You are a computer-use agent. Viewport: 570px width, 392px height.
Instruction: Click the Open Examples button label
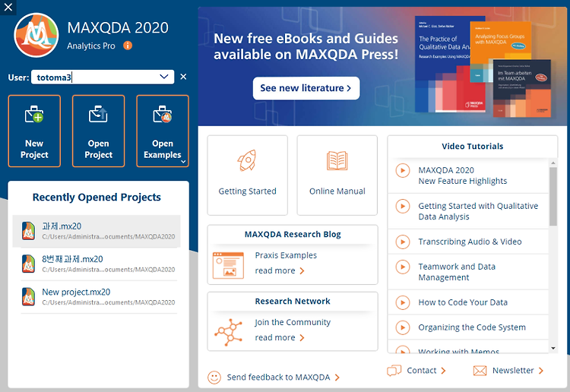[163, 149]
